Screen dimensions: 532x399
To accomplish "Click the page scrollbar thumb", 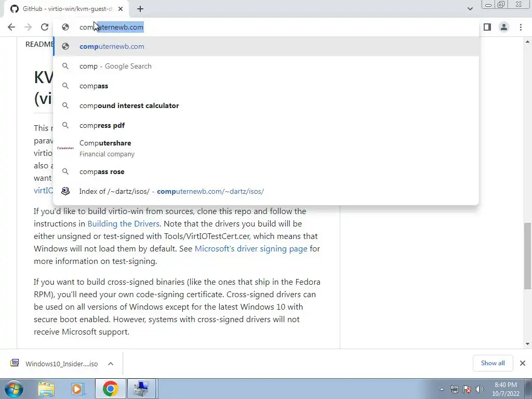I will coord(528,256).
